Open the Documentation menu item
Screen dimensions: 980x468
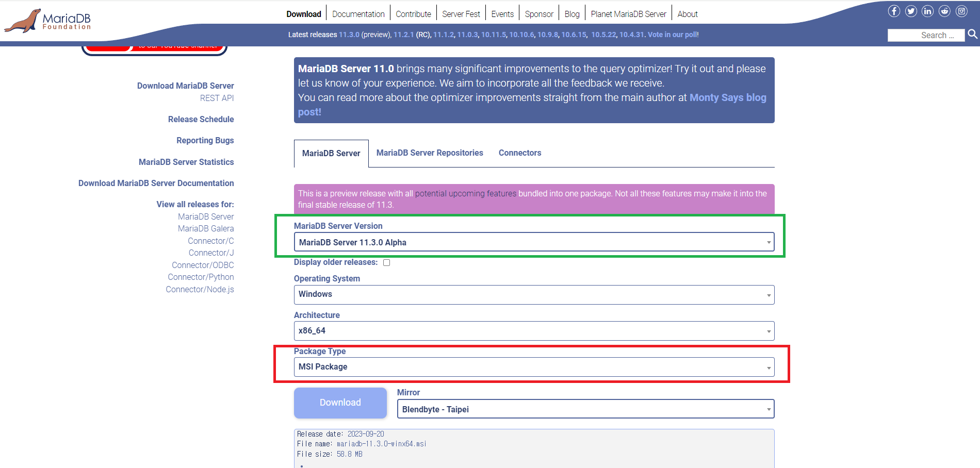pyautogui.click(x=358, y=14)
